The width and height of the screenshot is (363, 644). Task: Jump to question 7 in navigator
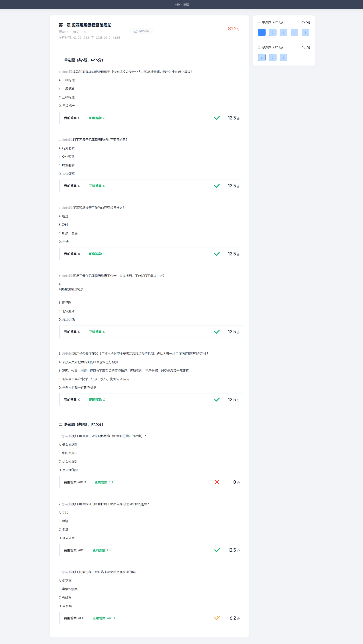tap(273, 58)
